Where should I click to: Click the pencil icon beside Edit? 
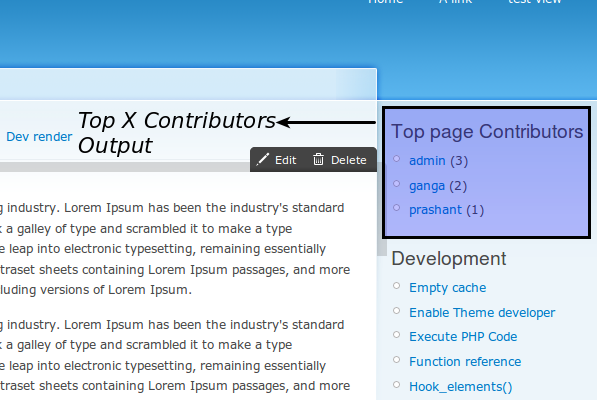pyautogui.click(x=262, y=159)
